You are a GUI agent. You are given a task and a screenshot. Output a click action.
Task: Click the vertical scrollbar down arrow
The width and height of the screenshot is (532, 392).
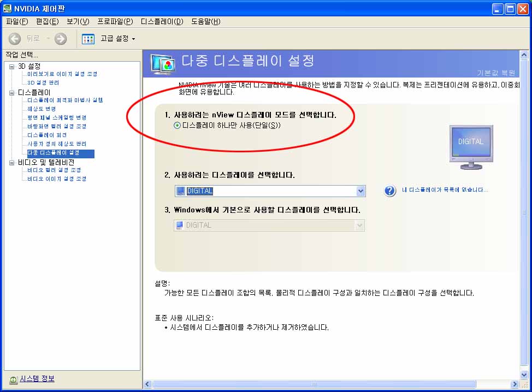(524, 375)
